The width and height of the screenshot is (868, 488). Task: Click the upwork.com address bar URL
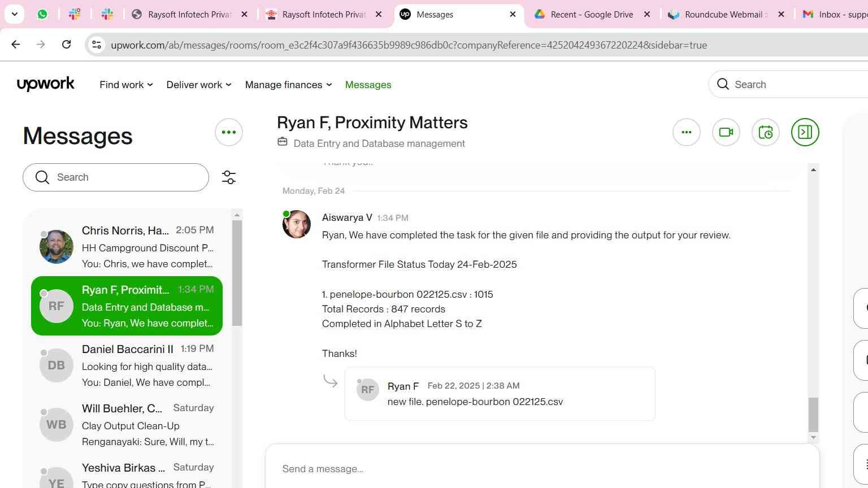[409, 45]
